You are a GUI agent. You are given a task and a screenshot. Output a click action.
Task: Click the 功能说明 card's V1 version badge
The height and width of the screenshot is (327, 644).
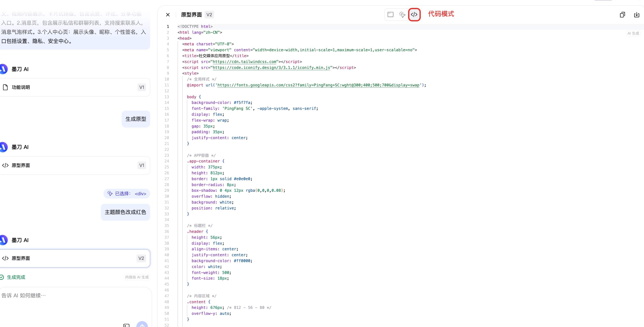(142, 87)
